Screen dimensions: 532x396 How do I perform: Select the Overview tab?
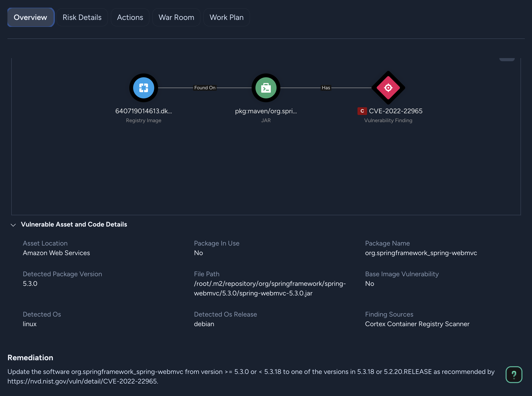(30, 17)
